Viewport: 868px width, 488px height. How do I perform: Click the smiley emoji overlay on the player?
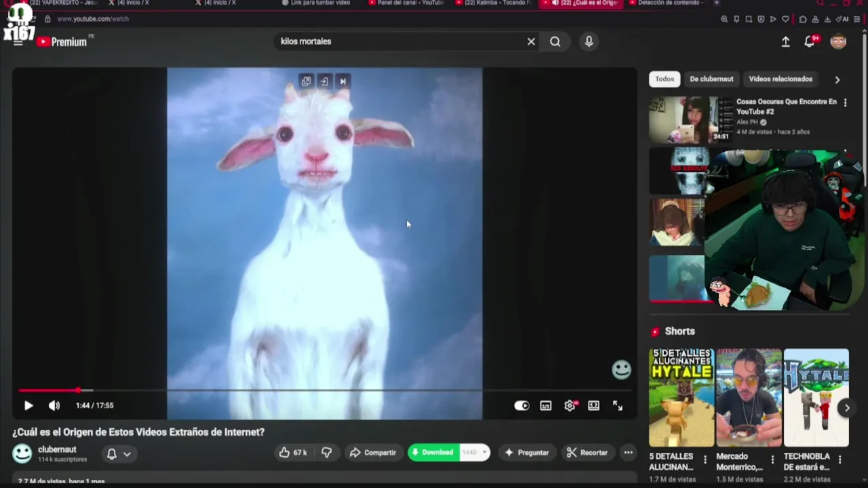[x=621, y=369]
